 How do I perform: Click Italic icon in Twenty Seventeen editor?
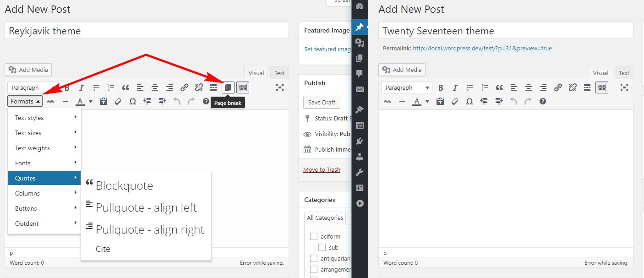(x=455, y=87)
